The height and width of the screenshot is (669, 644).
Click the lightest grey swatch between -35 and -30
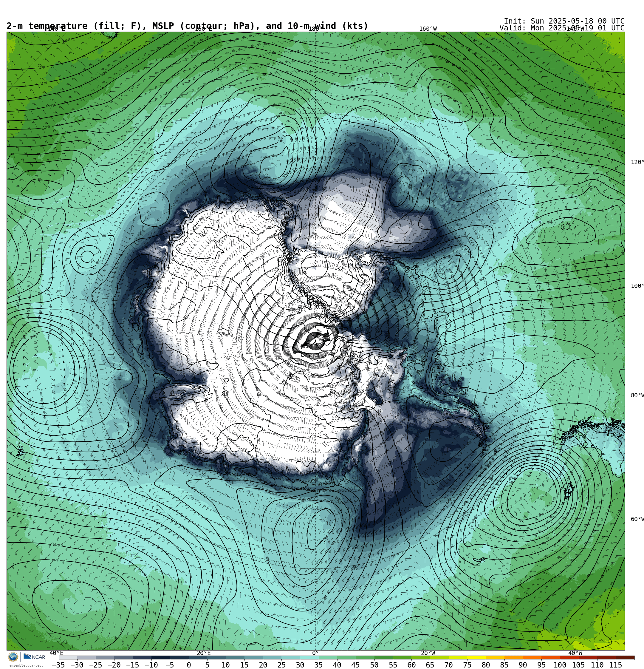68,657
